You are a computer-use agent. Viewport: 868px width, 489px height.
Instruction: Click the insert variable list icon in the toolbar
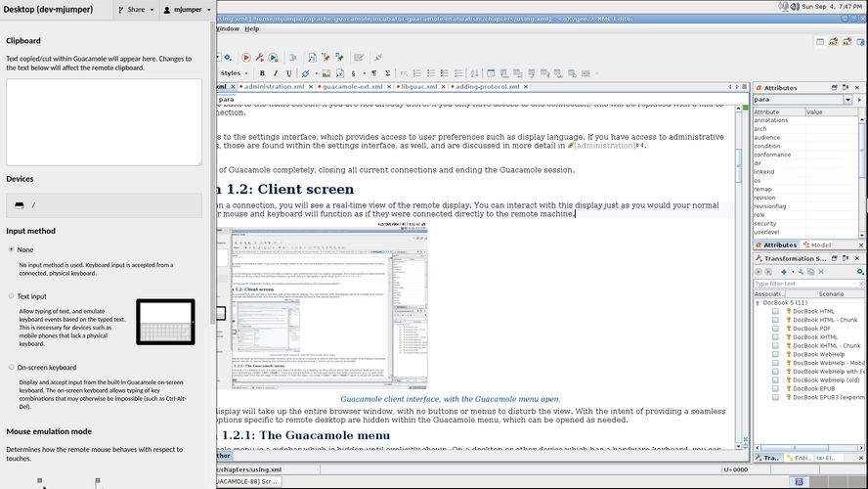pos(445,73)
